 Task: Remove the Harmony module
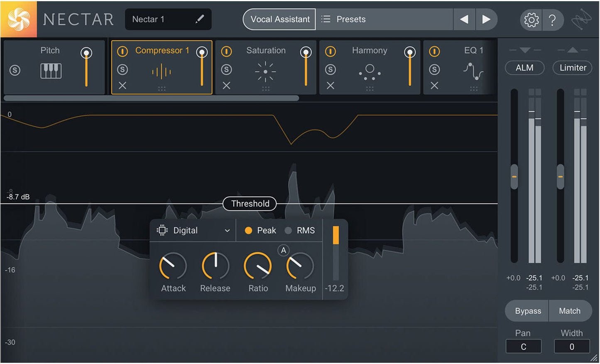click(331, 86)
